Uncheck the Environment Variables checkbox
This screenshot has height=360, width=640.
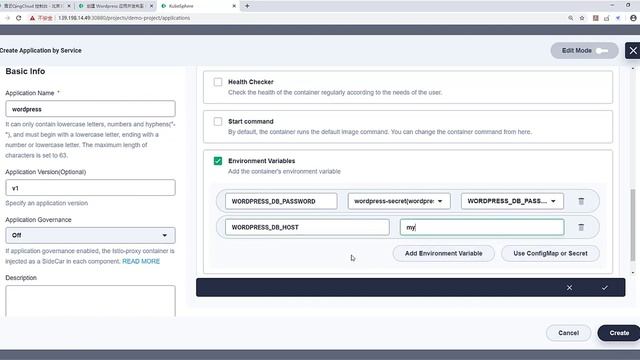pyautogui.click(x=218, y=161)
